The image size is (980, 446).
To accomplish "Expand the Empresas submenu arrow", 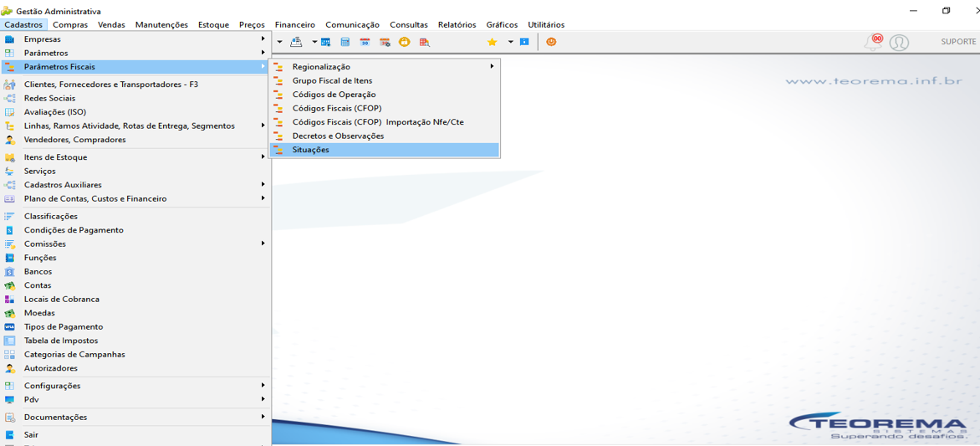I will pos(263,38).
